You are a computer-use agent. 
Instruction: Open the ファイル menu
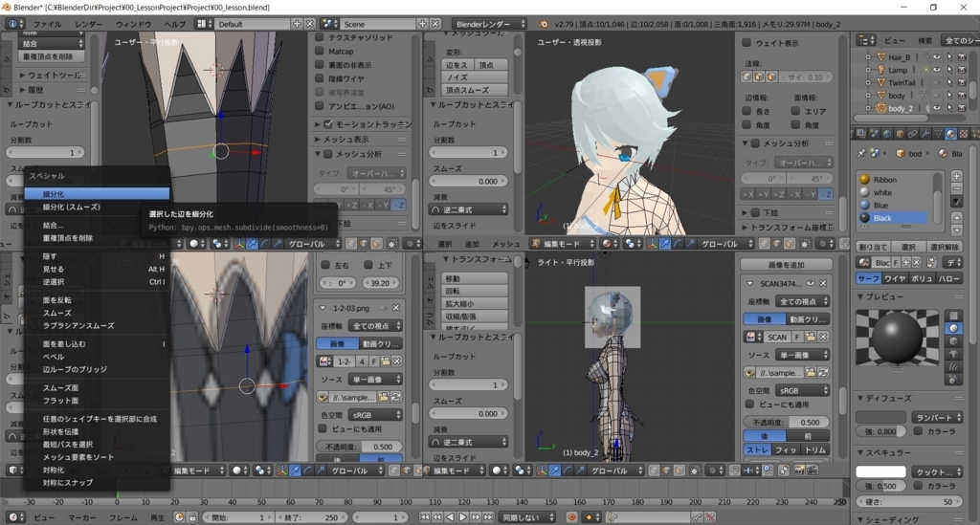pyautogui.click(x=48, y=24)
